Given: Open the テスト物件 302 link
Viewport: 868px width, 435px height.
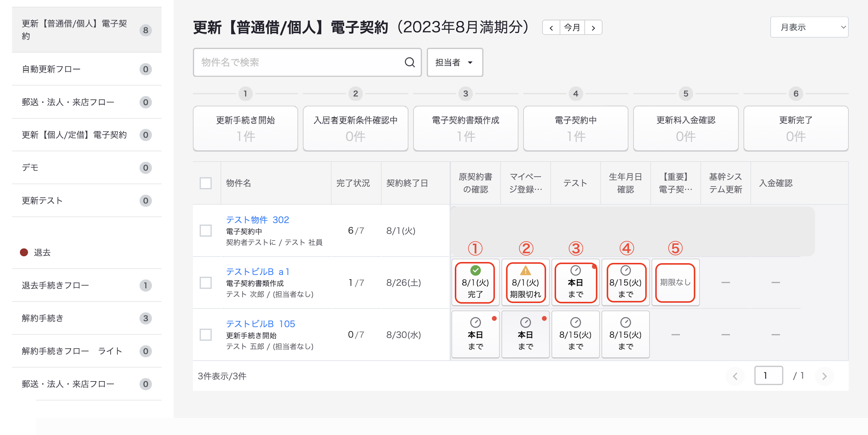Looking at the screenshot, I should click(x=257, y=220).
